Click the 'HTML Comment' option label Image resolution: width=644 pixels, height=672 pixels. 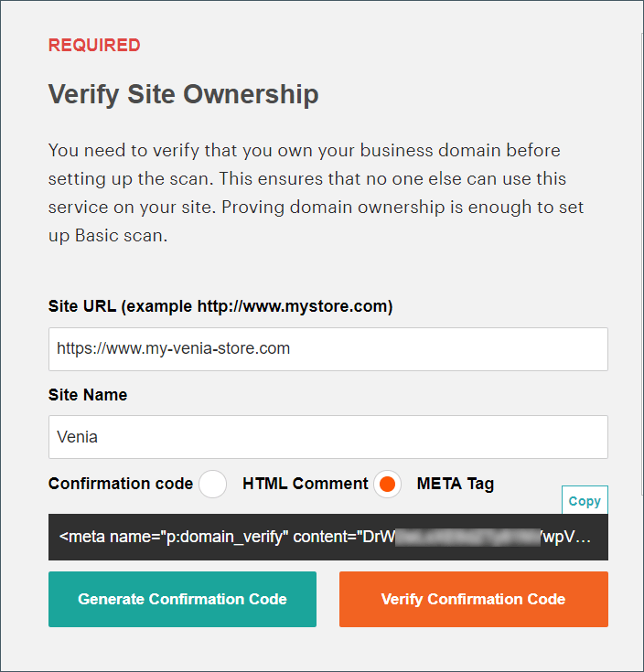305,484
